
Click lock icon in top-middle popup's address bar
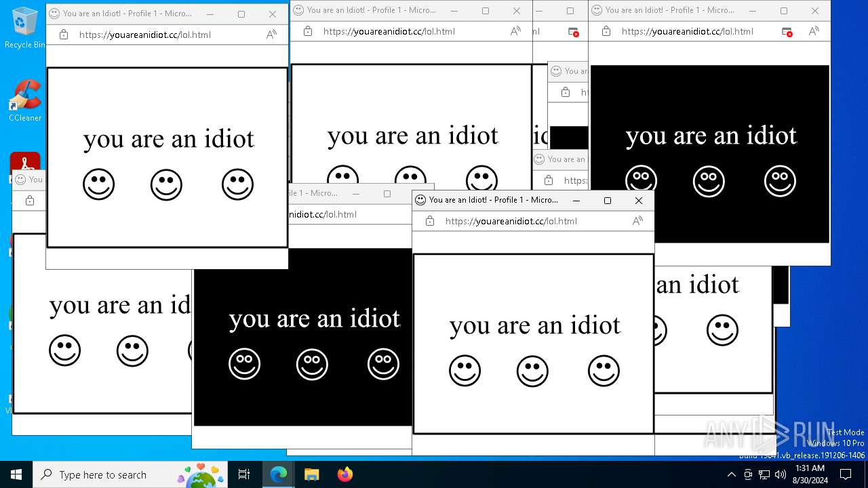tap(308, 31)
